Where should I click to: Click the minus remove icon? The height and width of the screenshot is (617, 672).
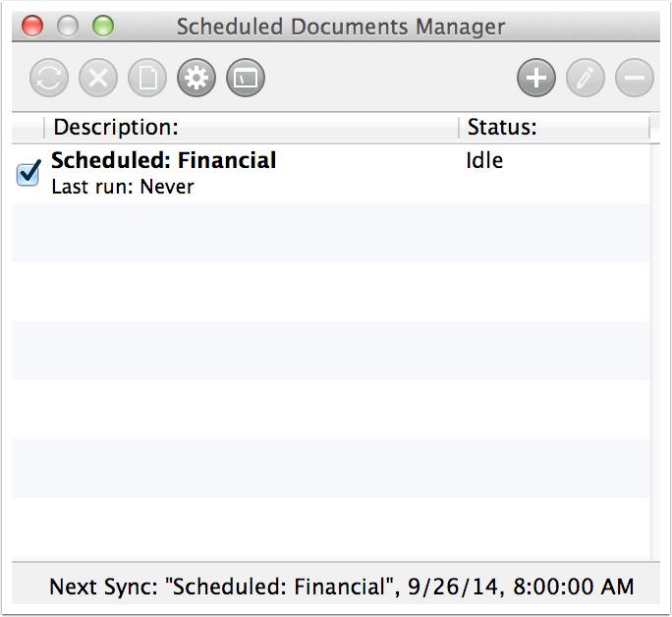click(635, 78)
